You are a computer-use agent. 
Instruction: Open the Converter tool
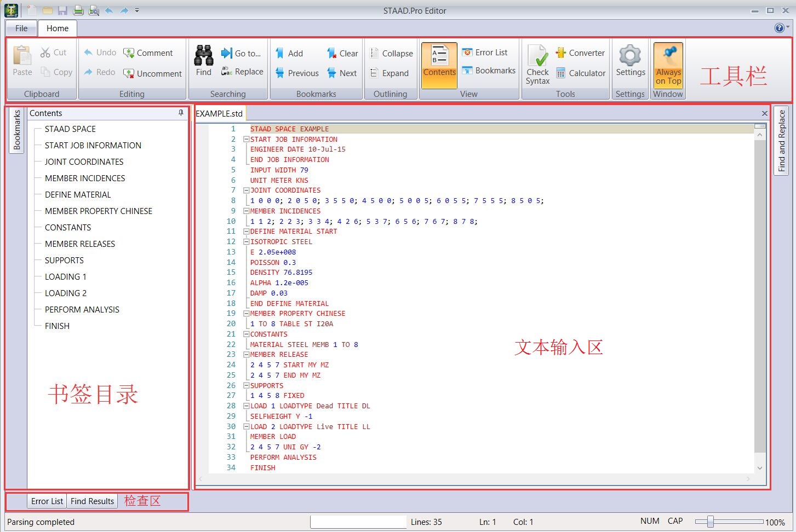(x=580, y=53)
